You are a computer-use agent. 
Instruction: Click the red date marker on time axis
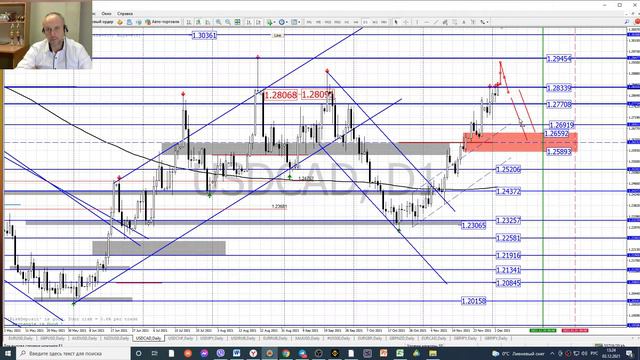click(575, 330)
